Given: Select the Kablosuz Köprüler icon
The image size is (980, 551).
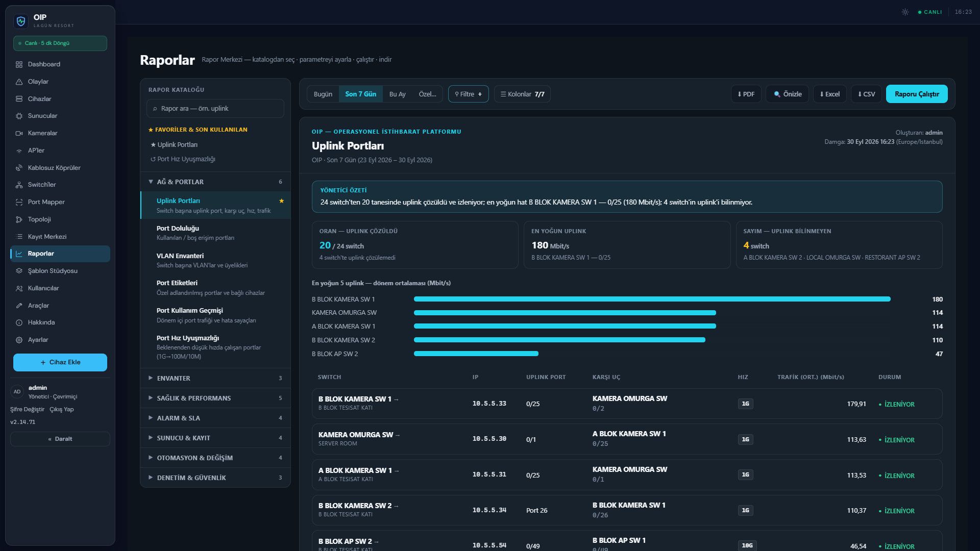Looking at the screenshot, I should point(19,168).
